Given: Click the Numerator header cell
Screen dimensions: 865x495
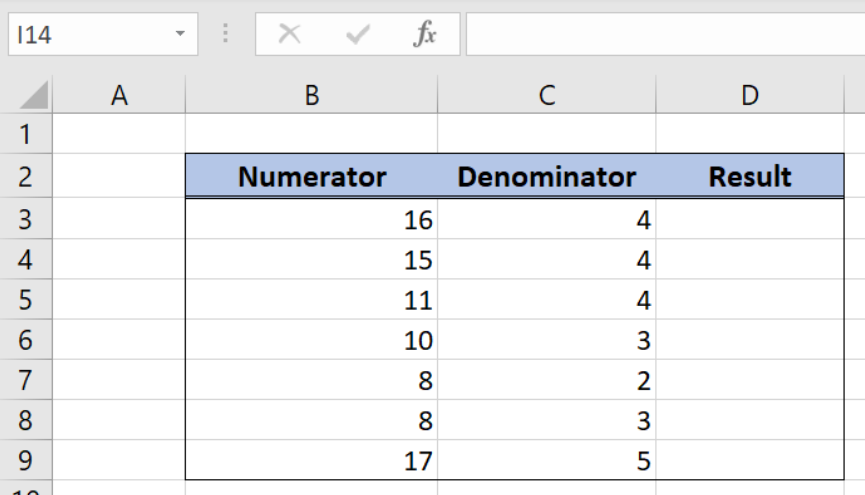Looking at the screenshot, I should (312, 177).
